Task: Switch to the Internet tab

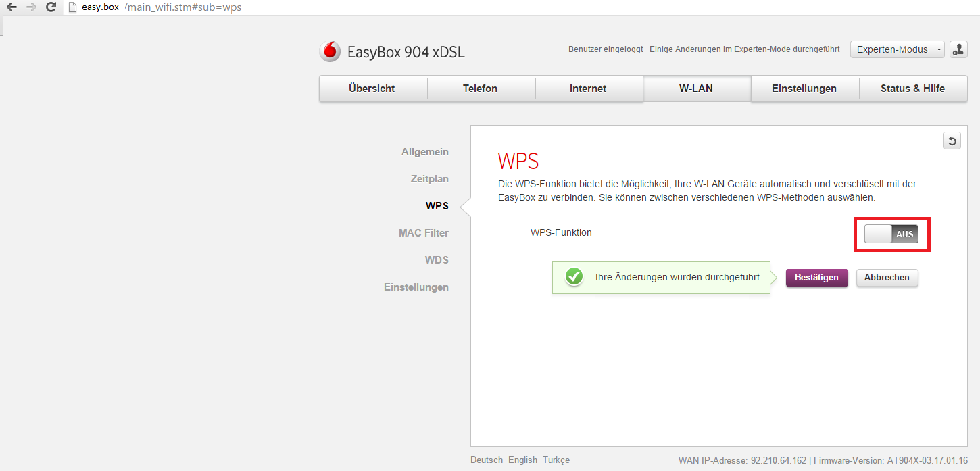Action: point(588,88)
